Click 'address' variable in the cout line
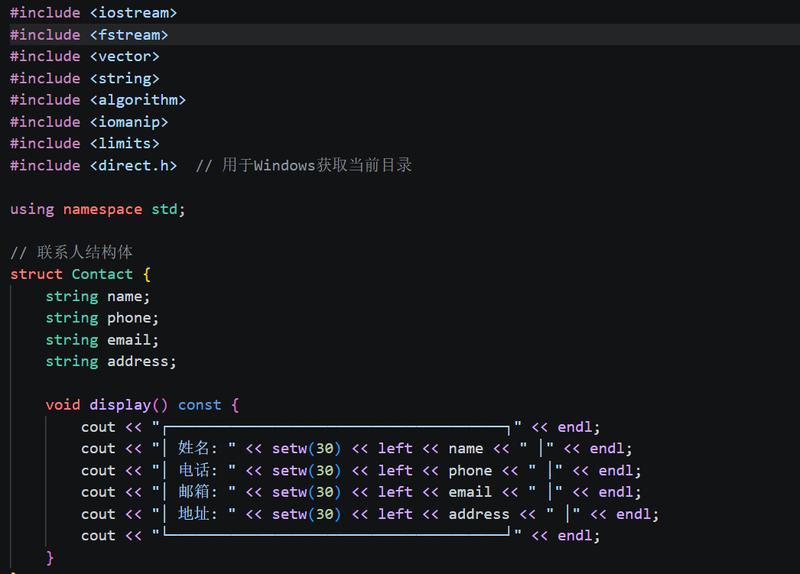 pyautogui.click(x=479, y=514)
